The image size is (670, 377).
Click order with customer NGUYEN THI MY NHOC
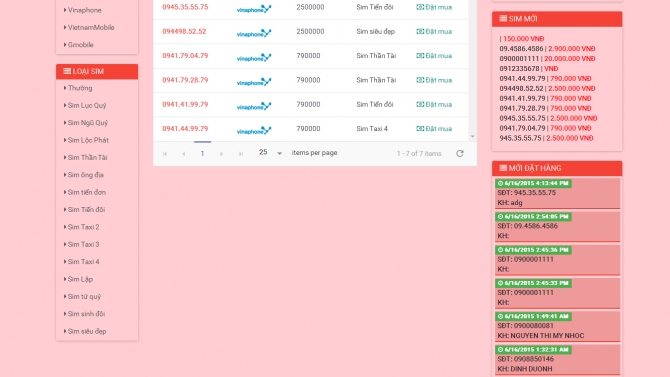click(x=557, y=327)
